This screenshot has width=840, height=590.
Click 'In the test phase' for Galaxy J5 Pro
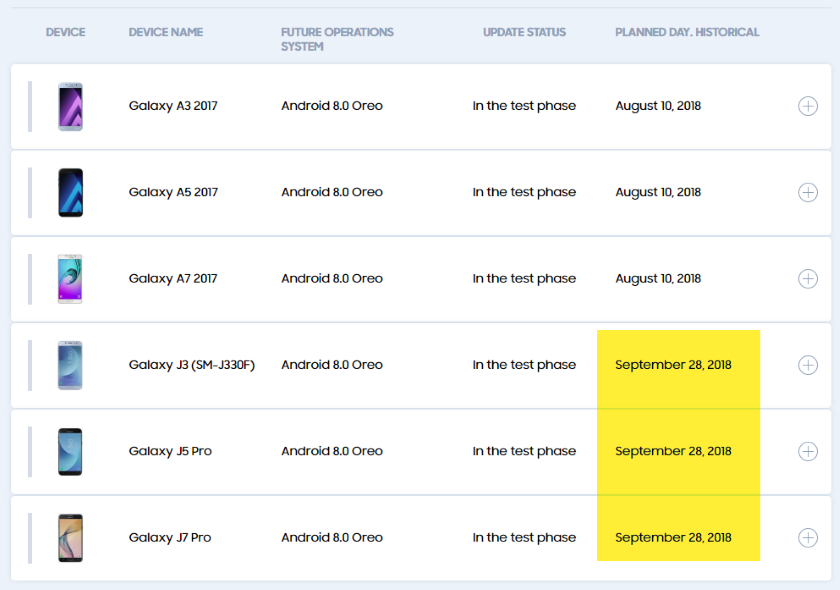524,451
